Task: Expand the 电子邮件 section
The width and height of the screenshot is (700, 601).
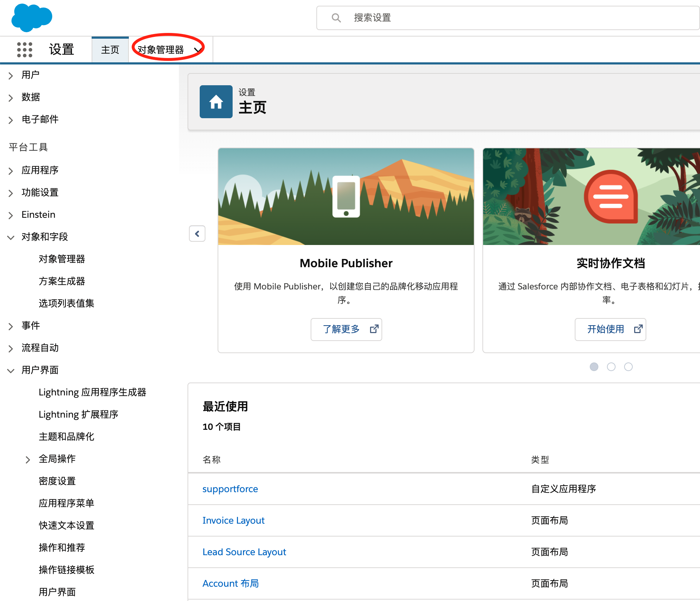Action: (11, 120)
